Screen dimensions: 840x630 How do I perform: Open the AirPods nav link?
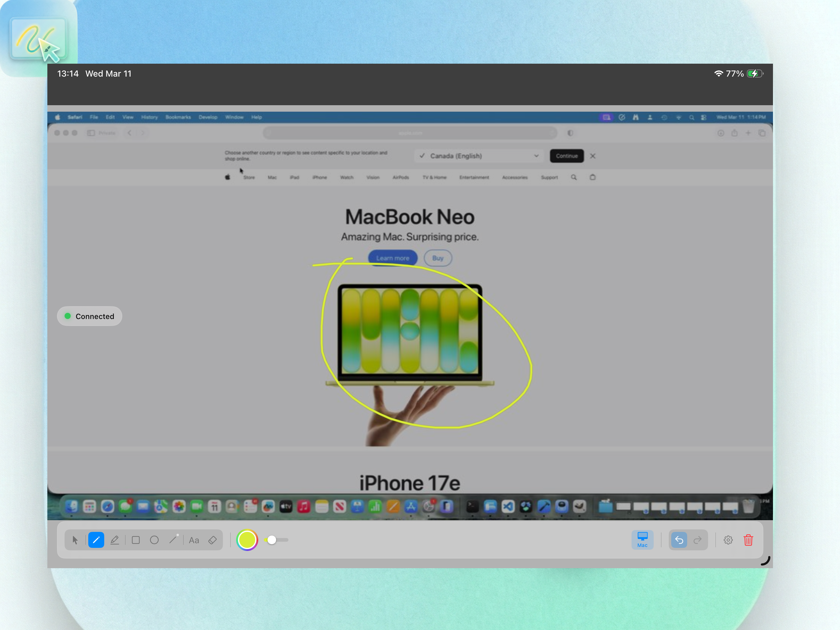pos(401,177)
